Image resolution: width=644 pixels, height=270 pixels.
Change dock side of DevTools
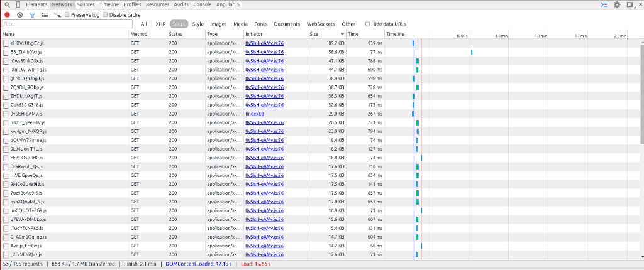[x=630, y=4]
